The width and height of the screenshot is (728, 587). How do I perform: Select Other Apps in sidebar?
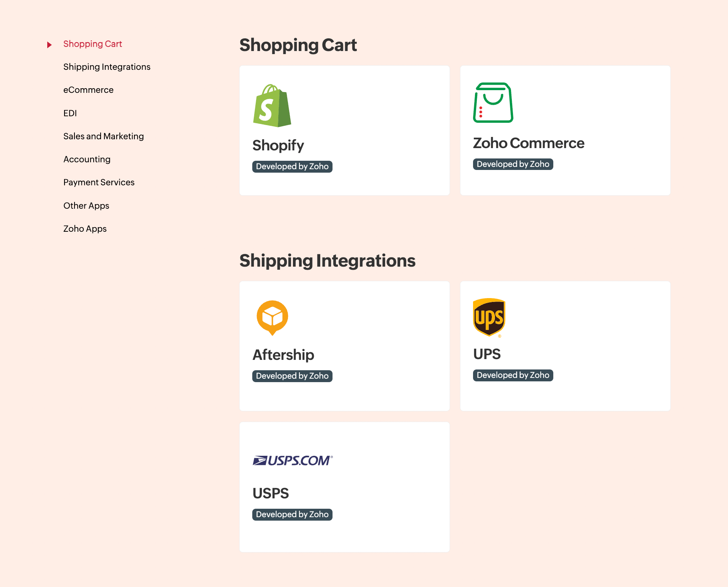coord(86,206)
